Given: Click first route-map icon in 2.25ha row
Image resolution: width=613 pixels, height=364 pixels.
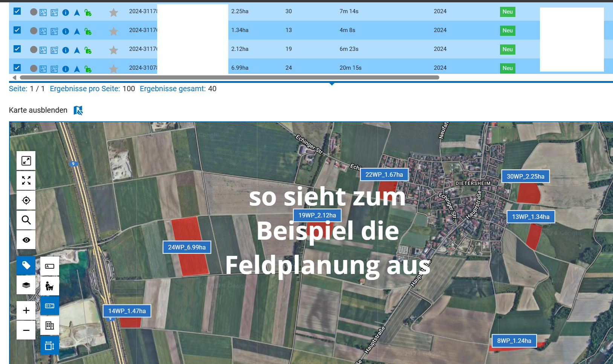Looking at the screenshot, I should pyautogui.click(x=43, y=12).
